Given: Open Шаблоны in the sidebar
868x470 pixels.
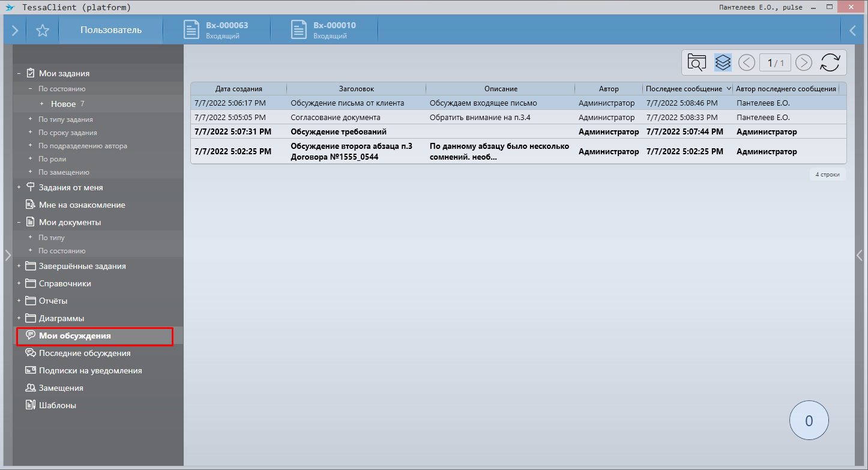Looking at the screenshot, I should [57, 405].
